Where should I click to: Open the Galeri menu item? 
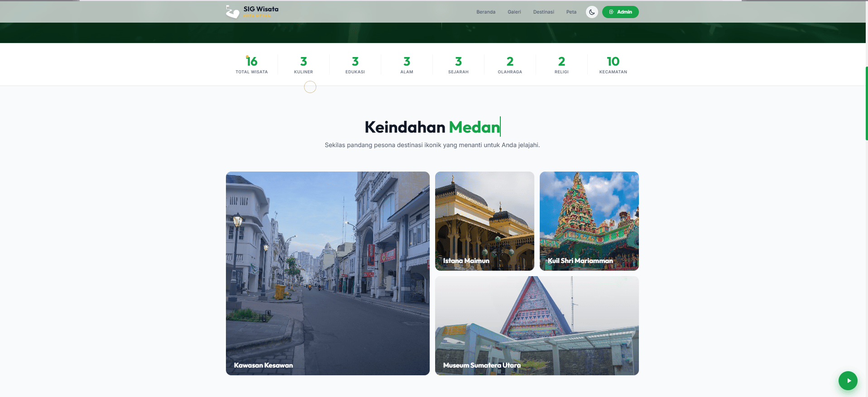click(x=514, y=12)
